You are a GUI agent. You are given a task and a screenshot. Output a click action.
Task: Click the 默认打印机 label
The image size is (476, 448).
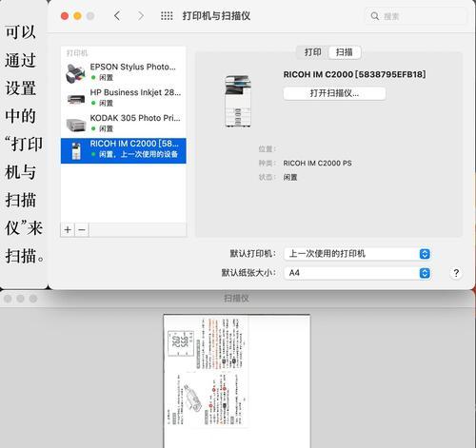(x=253, y=254)
